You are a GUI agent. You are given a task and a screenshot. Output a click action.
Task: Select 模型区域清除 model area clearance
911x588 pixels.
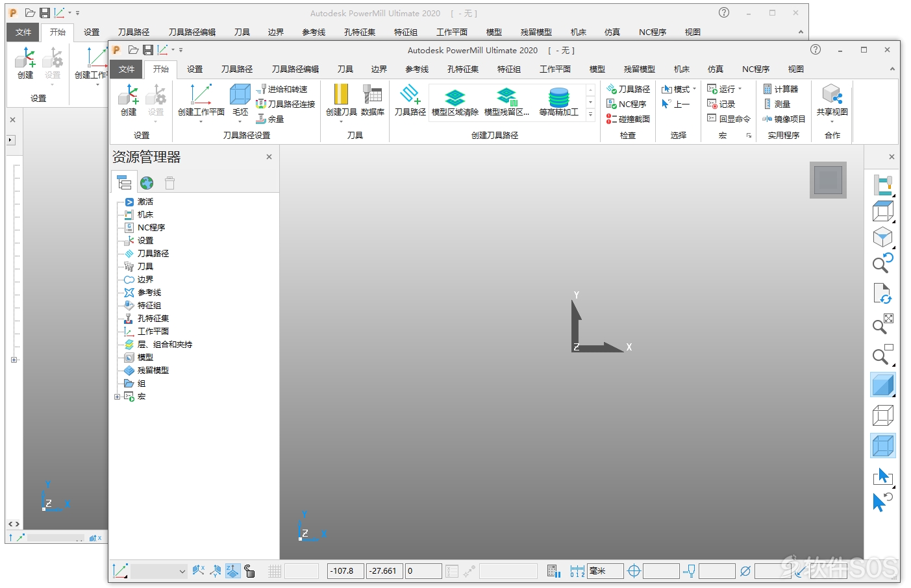[x=455, y=101]
